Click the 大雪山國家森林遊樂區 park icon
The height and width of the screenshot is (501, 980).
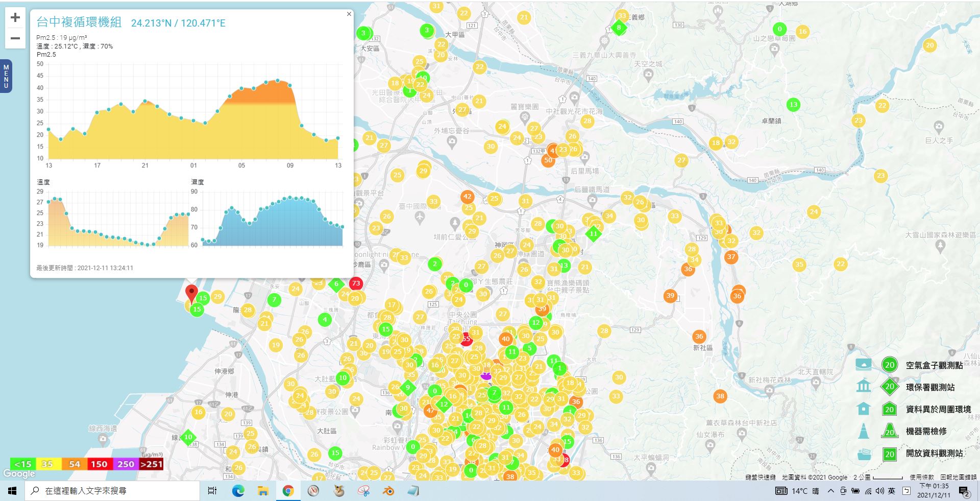coord(941,246)
